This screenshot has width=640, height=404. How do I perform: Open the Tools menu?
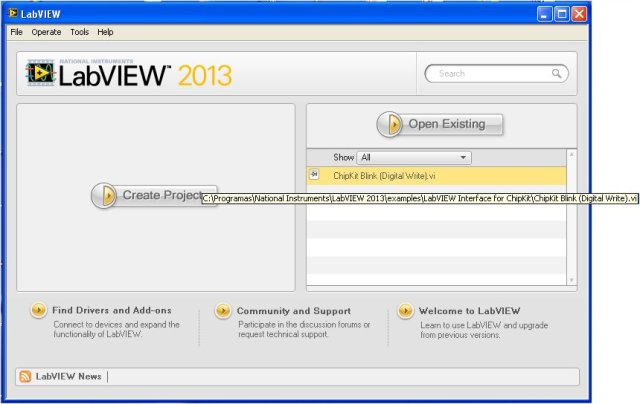pos(79,32)
